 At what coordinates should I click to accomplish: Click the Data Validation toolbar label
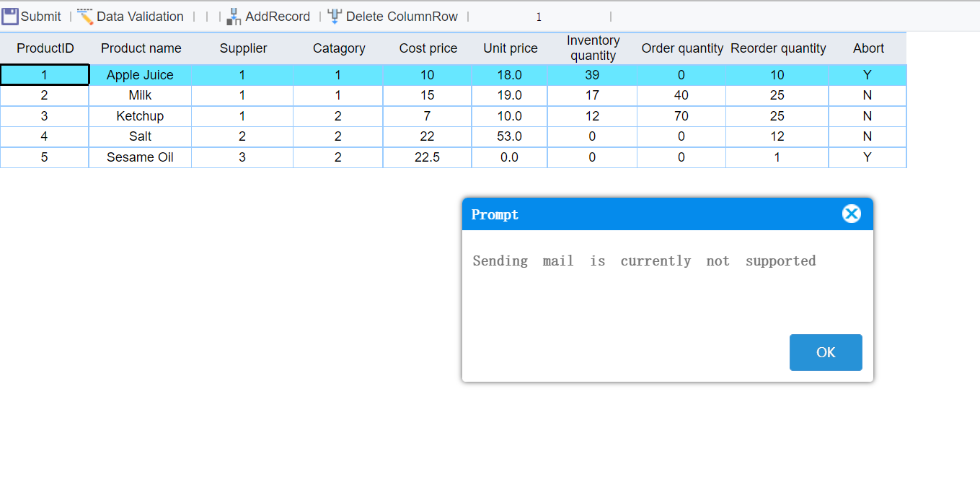(x=140, y=16)
